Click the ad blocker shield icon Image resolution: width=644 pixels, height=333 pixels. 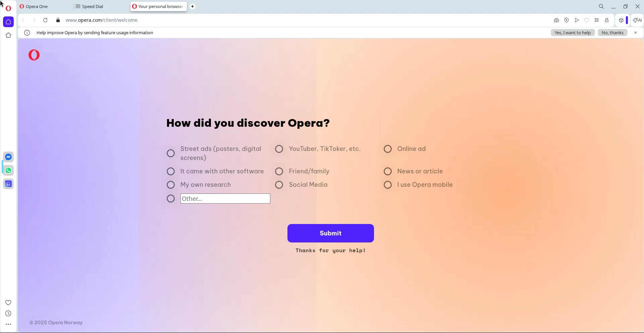point(566,20)
